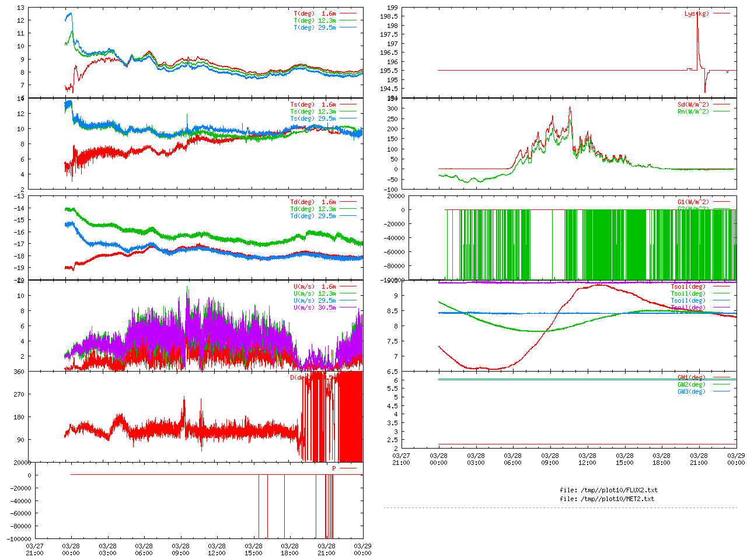Click the '03/28 12:00' tick under the GW plot

[x=587, y=459]
